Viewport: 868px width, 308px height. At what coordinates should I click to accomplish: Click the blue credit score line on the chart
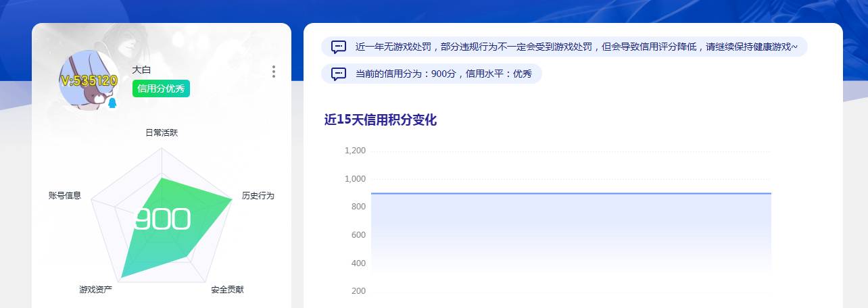pyautogui.click(x=571, y=193)
